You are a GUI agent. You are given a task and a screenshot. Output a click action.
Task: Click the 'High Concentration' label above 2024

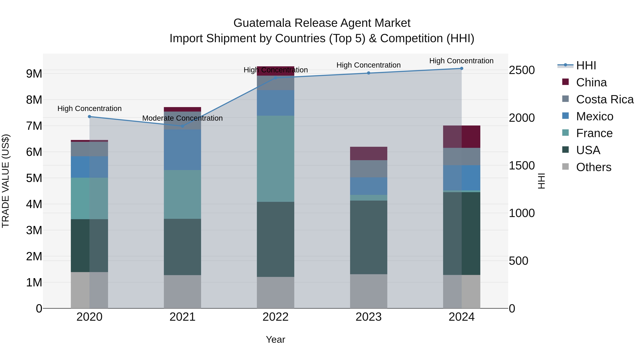(x=462, y=61)
